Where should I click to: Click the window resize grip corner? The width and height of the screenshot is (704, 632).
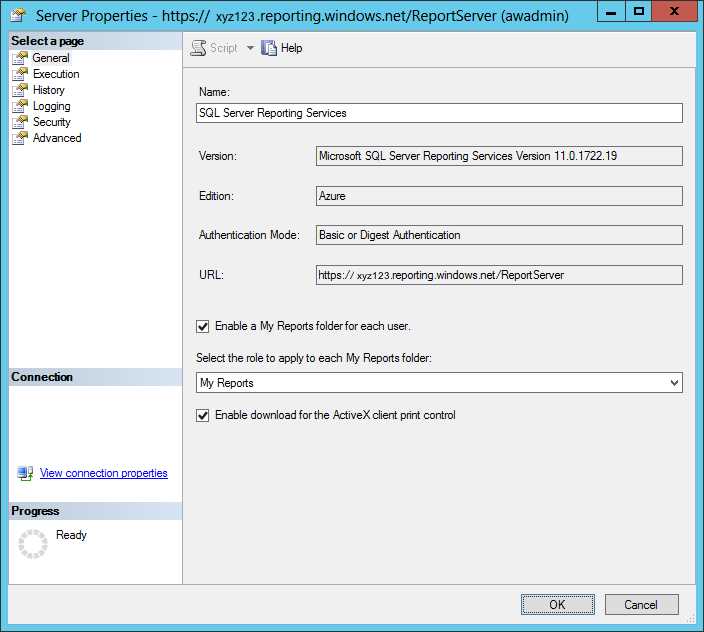(691, 619)
